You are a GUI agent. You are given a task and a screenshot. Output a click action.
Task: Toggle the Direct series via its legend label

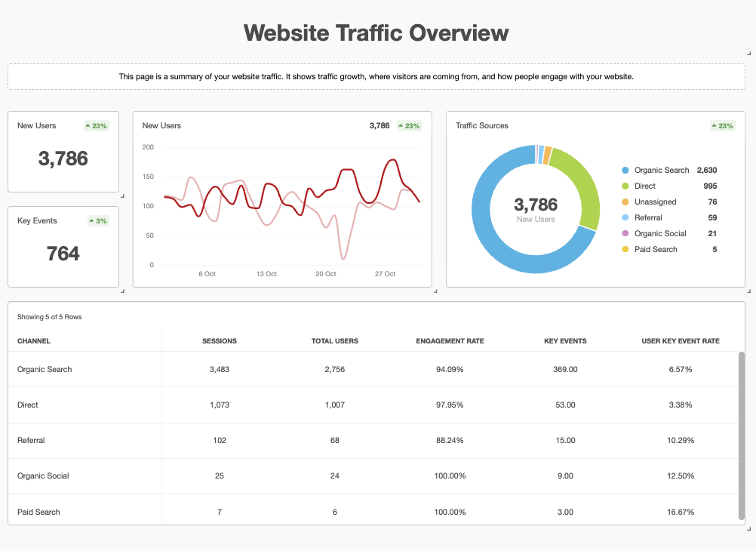pos(645,186)
